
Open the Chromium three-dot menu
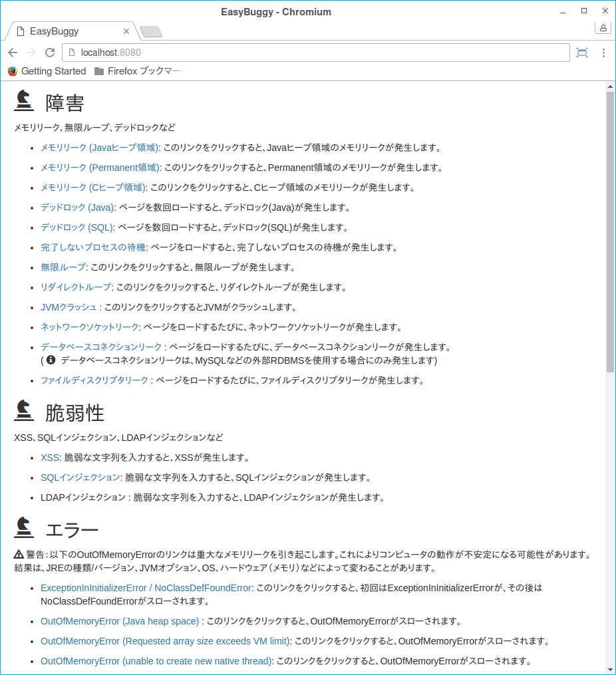click(603, 53)
